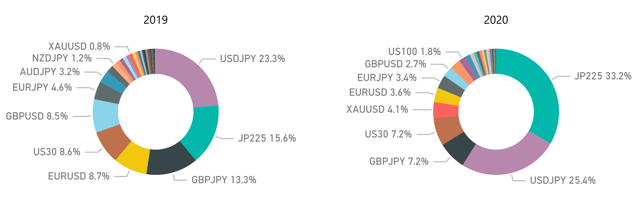Click the AUDJPY 3.2% label

(50, 72)
